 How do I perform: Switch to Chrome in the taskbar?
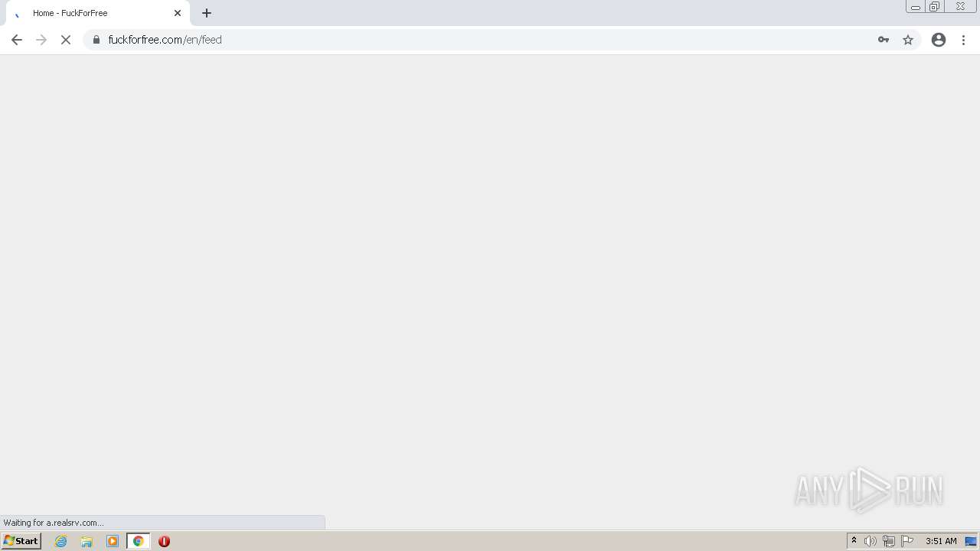coord(139,541)
